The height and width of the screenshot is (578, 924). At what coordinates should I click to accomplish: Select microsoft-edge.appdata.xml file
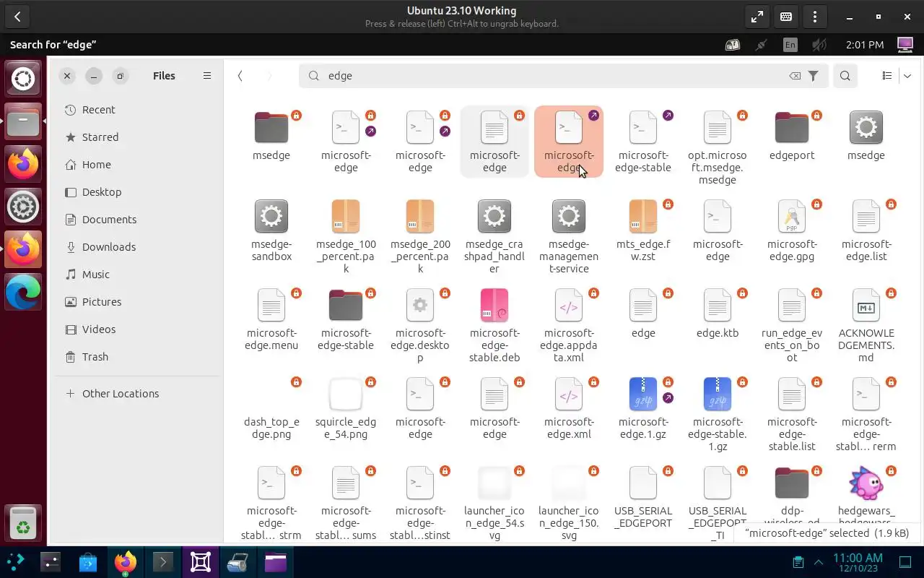point(569,306)
